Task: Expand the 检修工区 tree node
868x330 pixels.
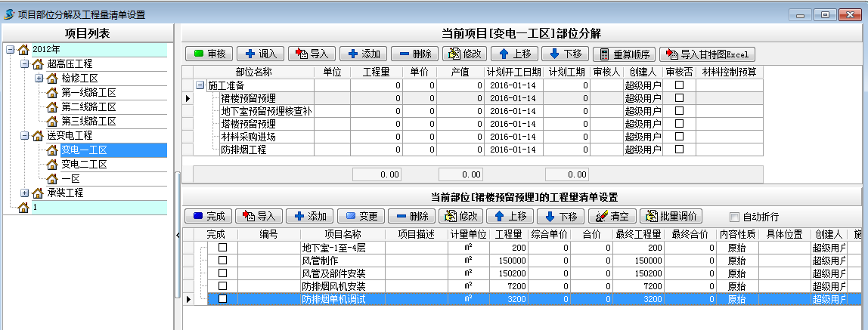Action: 39,79
